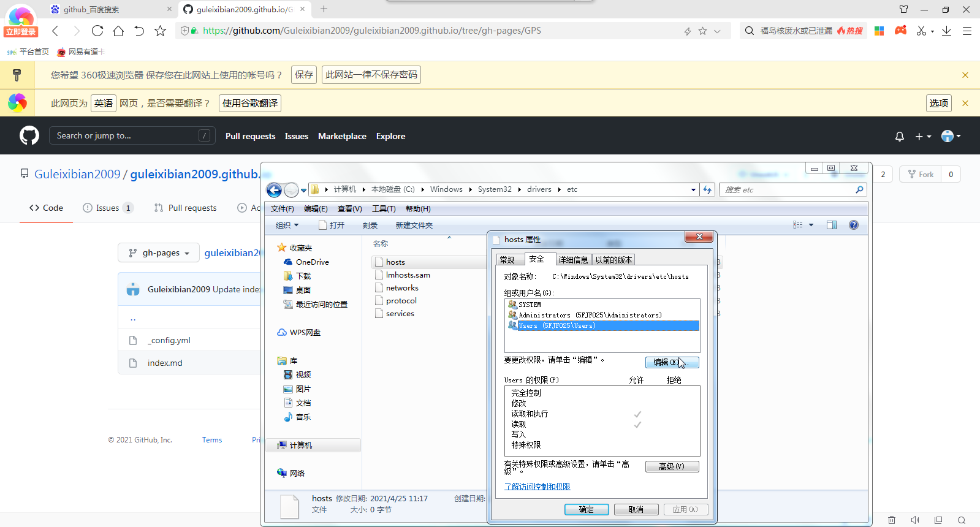Open the browser main menu icon
The height and width of the screenshot is (527, 980).
(967, 31)
